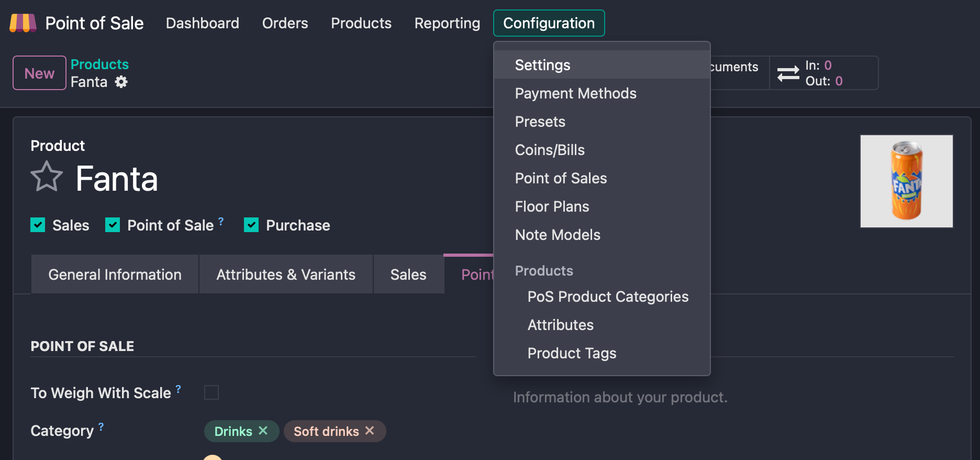Click the Point of Sale app logo icon

click(x=23, y=23)
